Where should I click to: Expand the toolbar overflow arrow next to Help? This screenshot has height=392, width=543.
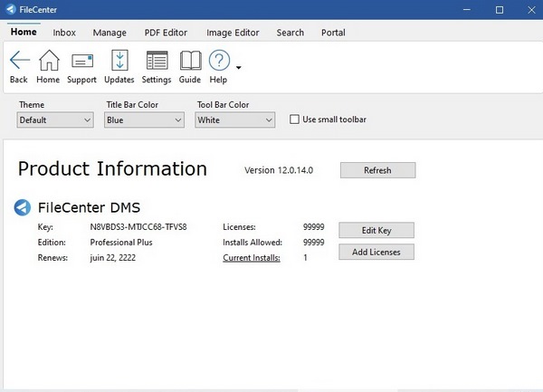pyautogui.click(x=239, y=68)
